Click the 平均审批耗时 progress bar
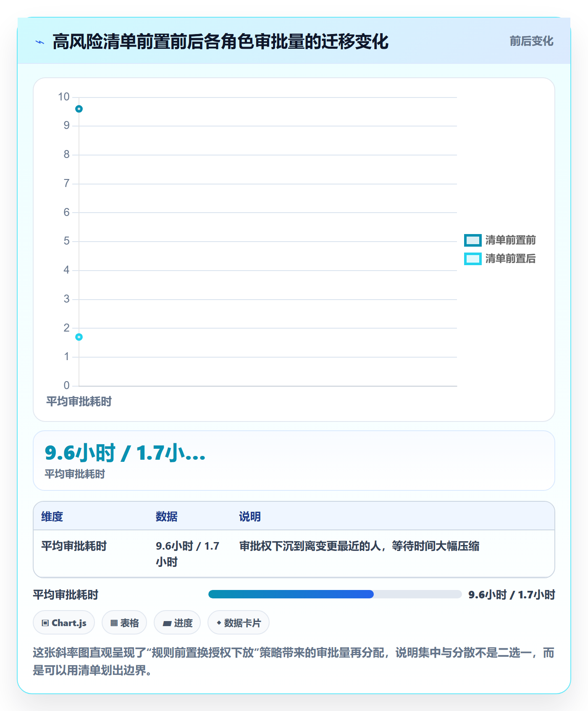The height and width of the screenshot is (711, 588). [x=335, y=594]
